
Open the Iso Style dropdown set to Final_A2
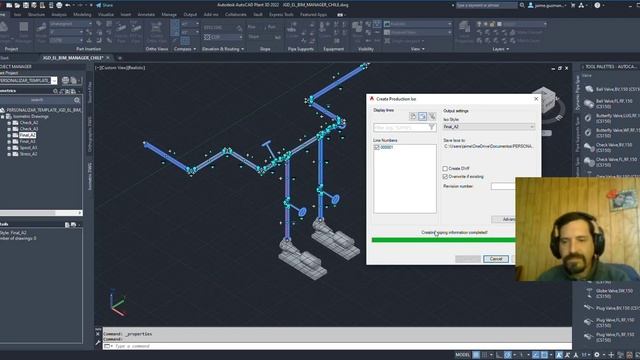click(489, 127)
